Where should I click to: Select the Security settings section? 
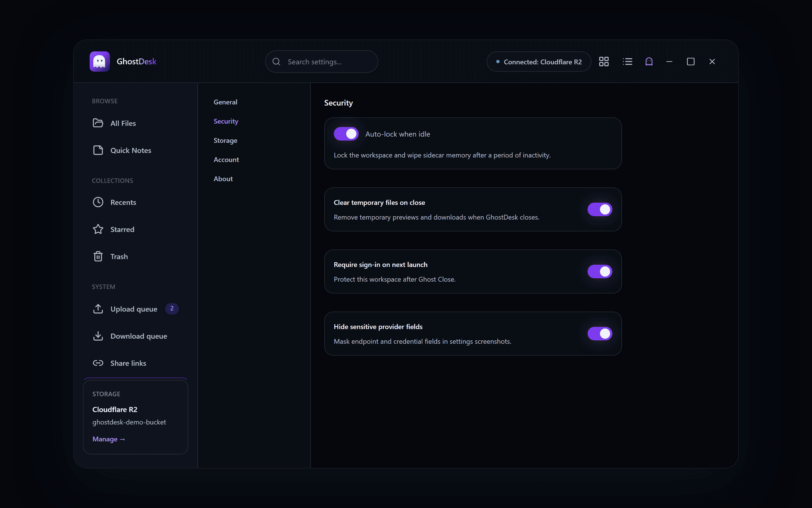pos(226,121)
